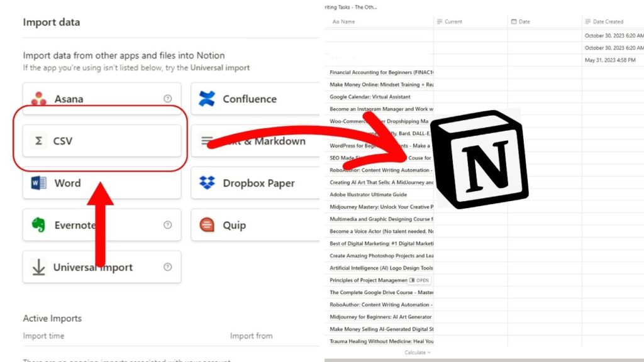Click the CSV sigma icon

(38, 141)
